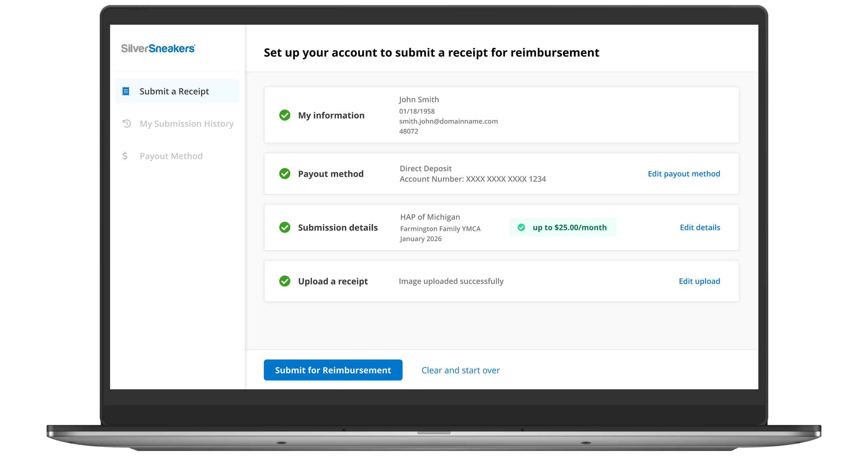Screen dimensions: 868x456
Task: Click the 'Upload a receipt' heading
Action: coord(333,281)
